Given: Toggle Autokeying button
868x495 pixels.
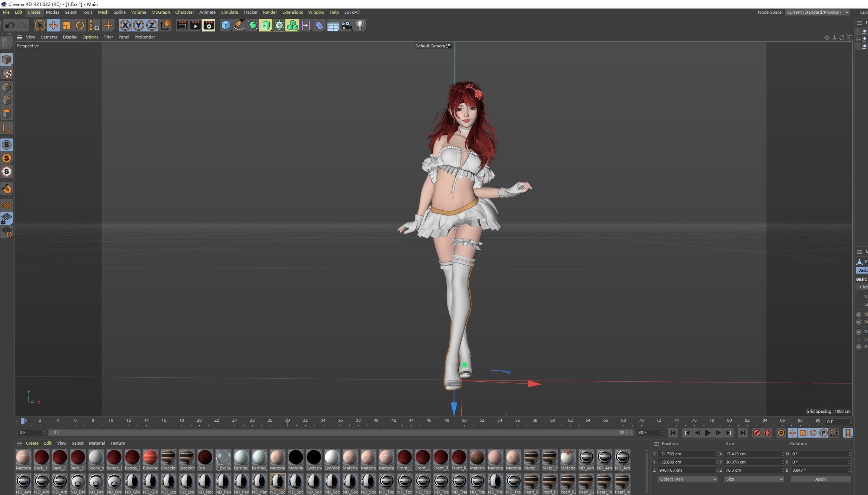Looking at the screenshot, I should (767, 433).
